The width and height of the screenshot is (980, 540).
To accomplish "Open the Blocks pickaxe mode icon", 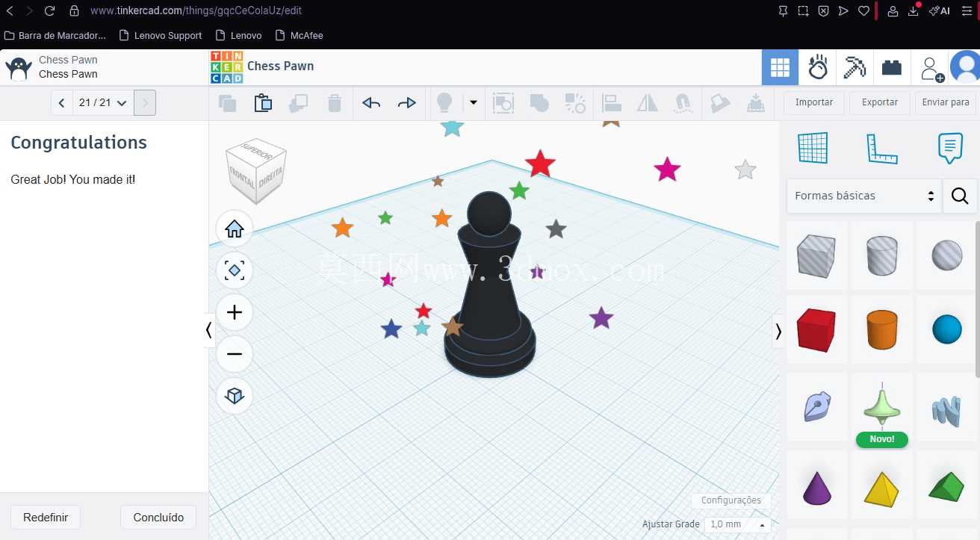I will click(x=855, y=68).
